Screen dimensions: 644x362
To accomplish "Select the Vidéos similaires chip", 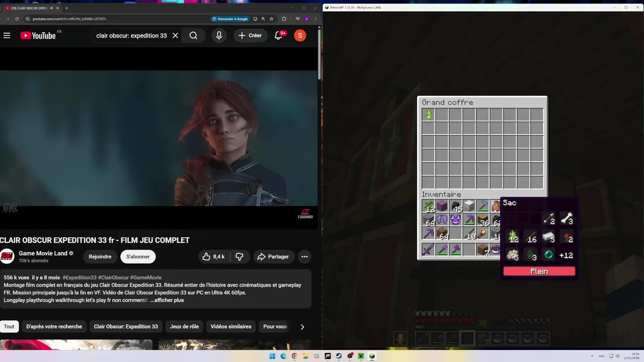I will pos(231,326).
